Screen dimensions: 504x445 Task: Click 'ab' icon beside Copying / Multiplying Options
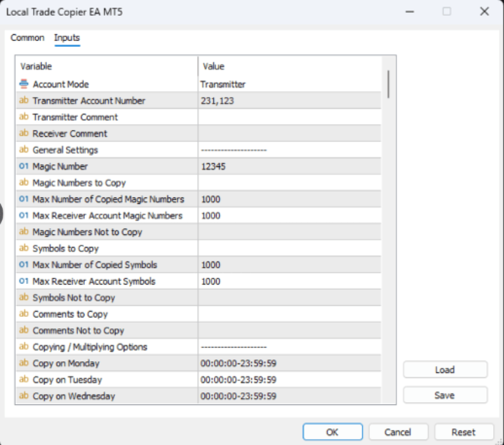(x=24, y=347)
